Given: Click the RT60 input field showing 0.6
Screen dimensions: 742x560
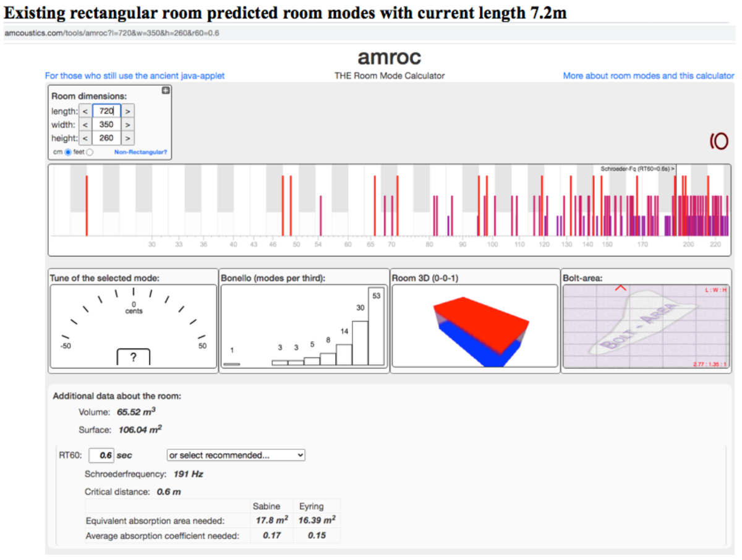Looking at the screenshot, I should pos(101,455).
